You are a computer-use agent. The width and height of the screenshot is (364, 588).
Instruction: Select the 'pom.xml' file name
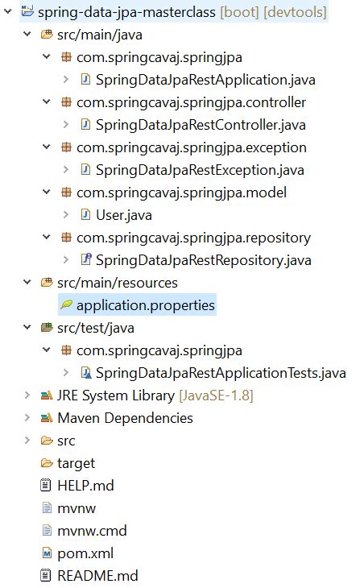coord(85,553)
